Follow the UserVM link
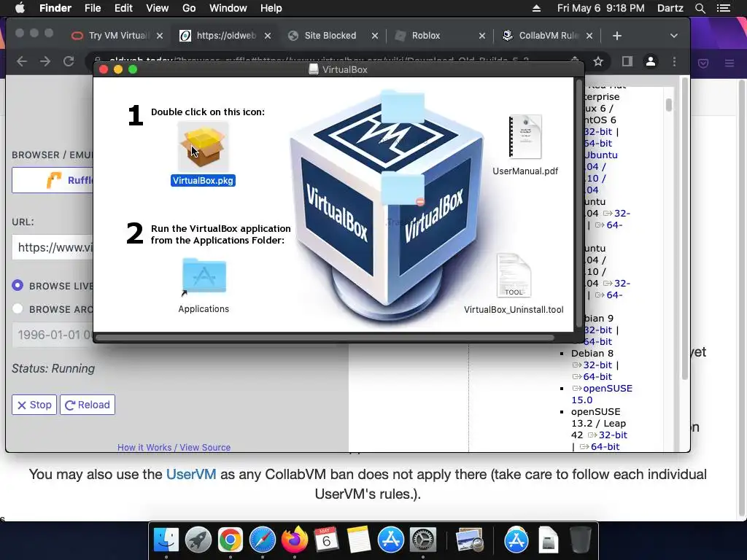The height and width of the screenshot is (560, 747). pos(191,474)
